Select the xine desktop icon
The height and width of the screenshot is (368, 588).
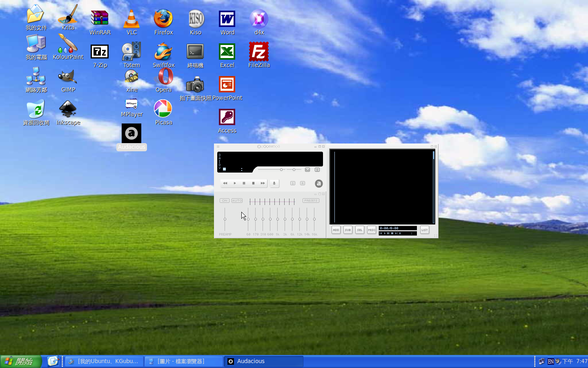point(131,81)
